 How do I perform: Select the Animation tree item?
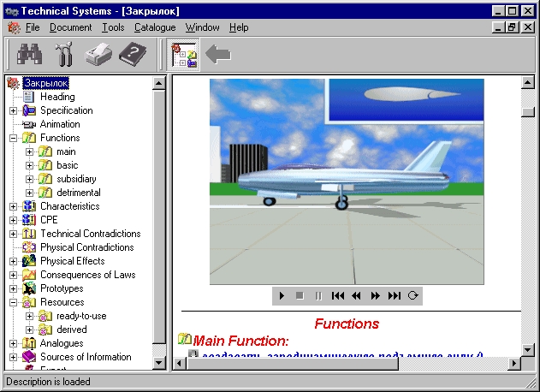pyautogui.click(x=60, y=124)
